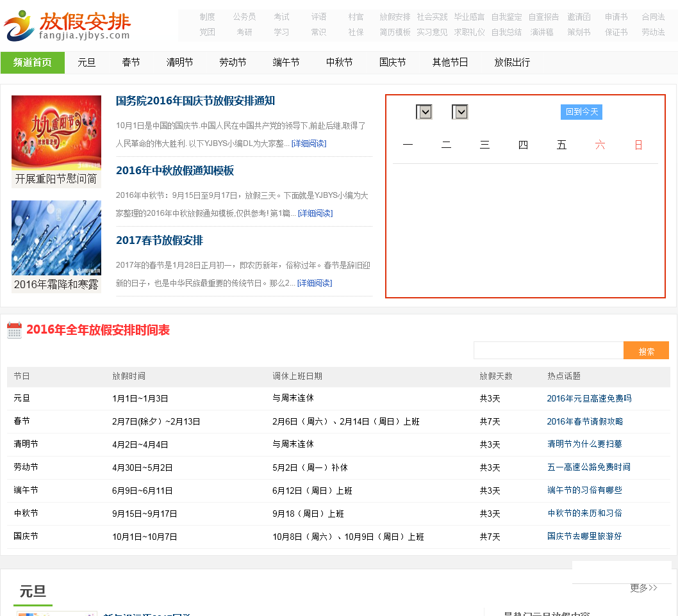Click top link 评语
The width and height of the screenshot is (678, 616).
click(x=318, y=17)
